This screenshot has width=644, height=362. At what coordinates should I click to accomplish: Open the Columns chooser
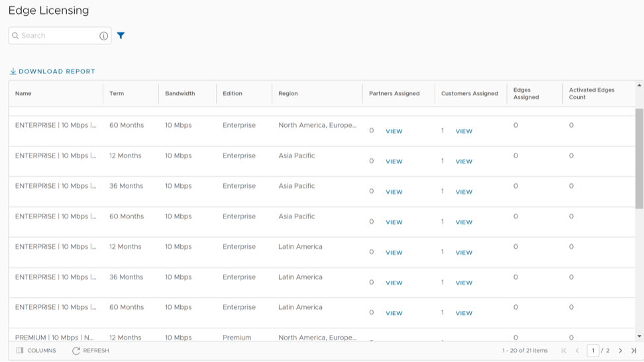tap(36, 351)
